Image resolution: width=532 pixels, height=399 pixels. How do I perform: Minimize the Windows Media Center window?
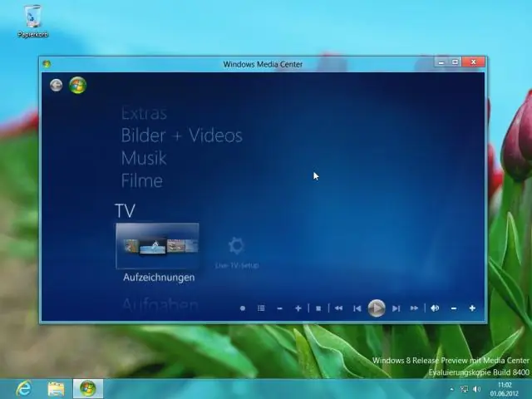tap(441, 62)
